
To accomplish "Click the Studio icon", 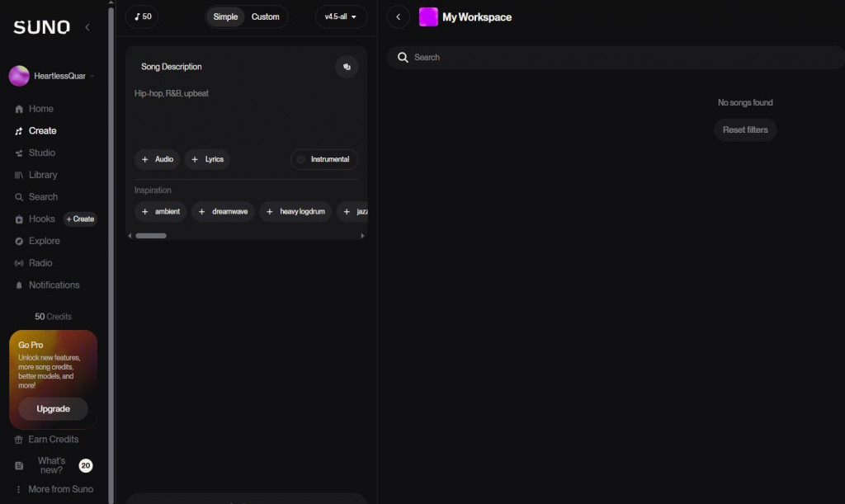I will (x=19, y=153).
